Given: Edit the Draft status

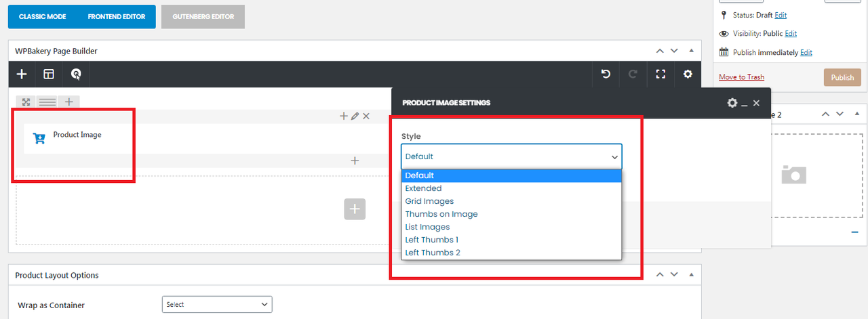Looking at the screenshot, I should coord(781,15).
